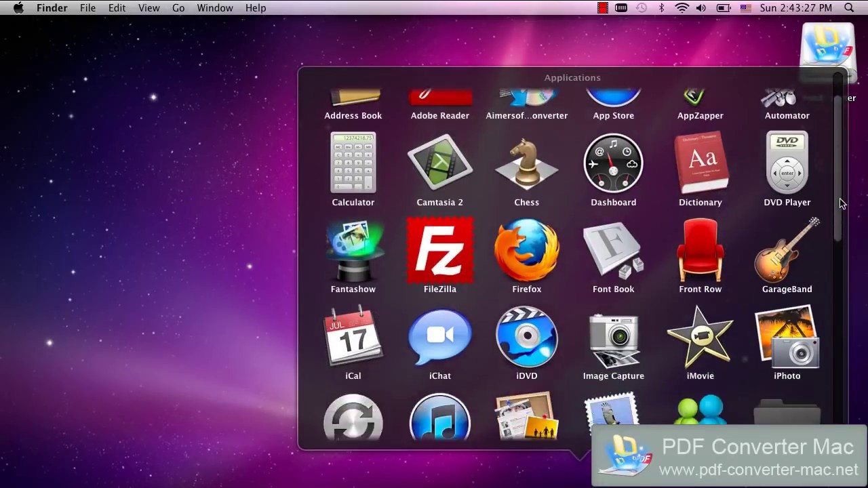The height and width of the screenshot is (488, 868).
Task: Click the Address Book label
Action: pyautogui.click(x=353, y=116)
